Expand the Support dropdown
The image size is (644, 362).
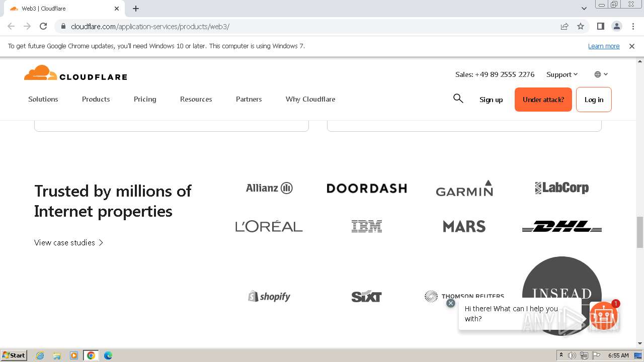pos(562,74)
